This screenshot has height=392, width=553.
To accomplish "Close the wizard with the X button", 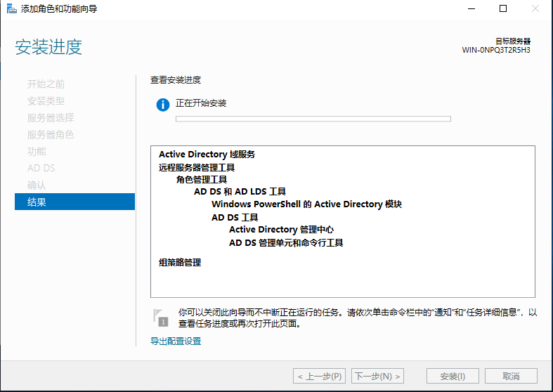I will point(535,9).
